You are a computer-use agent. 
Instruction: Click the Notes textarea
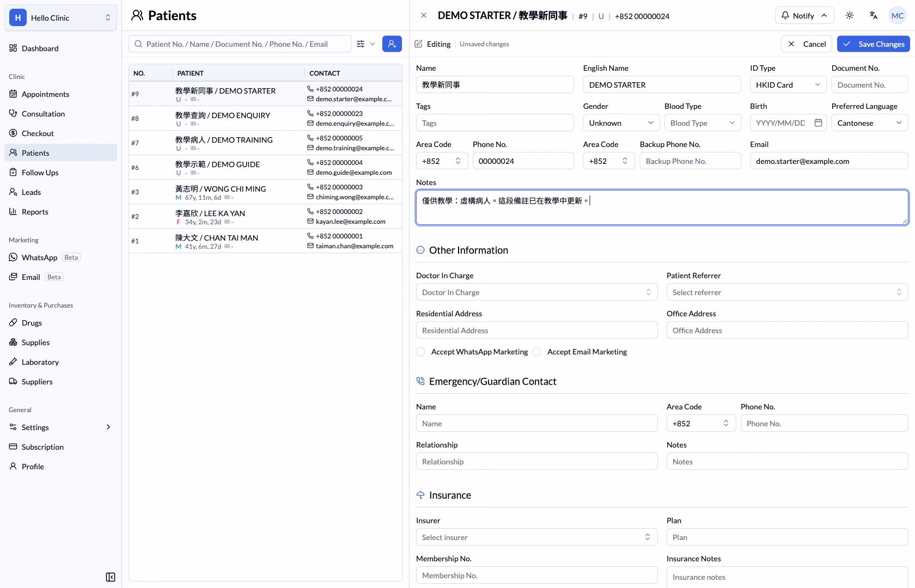coord(662,207)
